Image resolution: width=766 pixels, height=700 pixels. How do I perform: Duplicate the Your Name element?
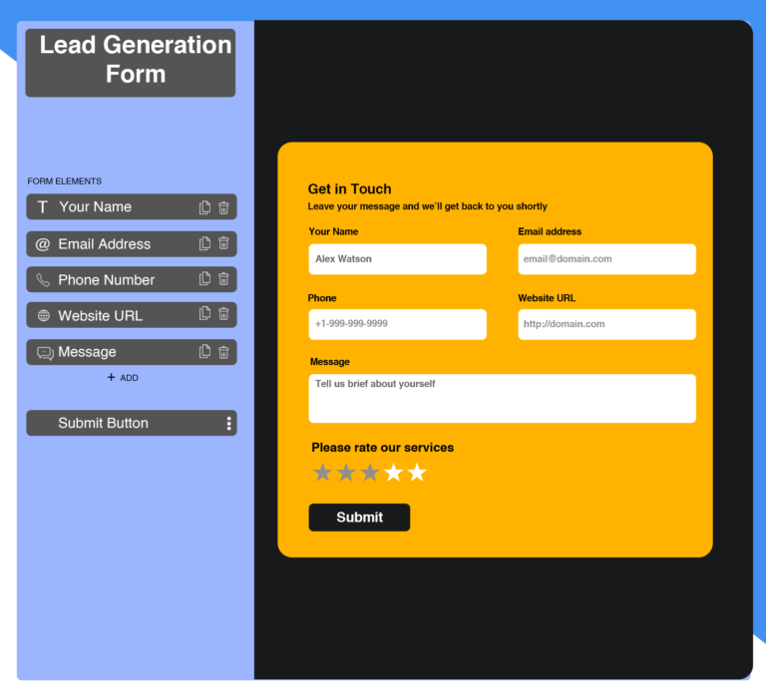pos(204,207)
